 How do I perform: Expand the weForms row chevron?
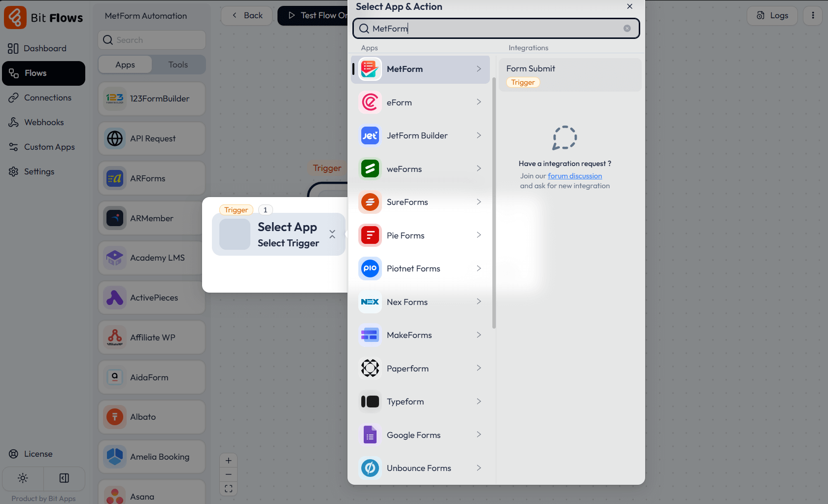479,168
